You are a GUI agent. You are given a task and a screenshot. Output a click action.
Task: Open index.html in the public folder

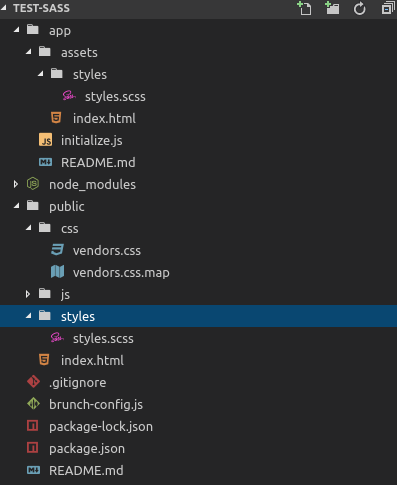click(92, 360)
